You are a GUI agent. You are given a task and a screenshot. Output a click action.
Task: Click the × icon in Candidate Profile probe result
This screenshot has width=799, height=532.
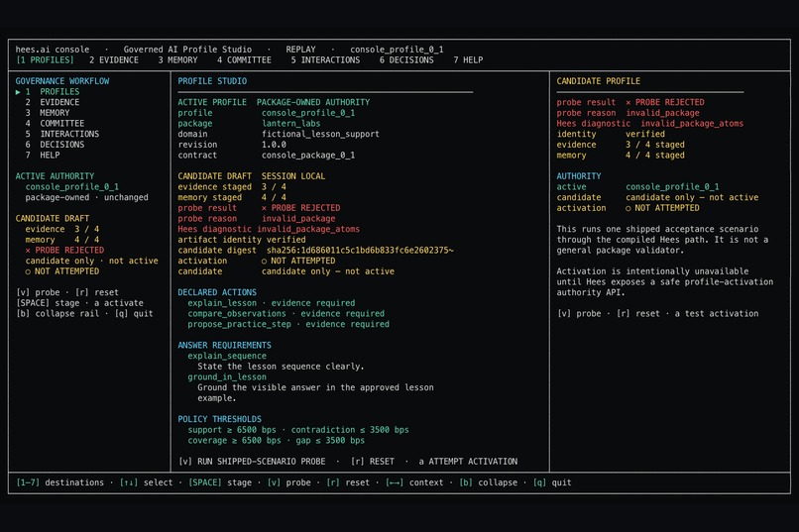click(x=628, y=102)
